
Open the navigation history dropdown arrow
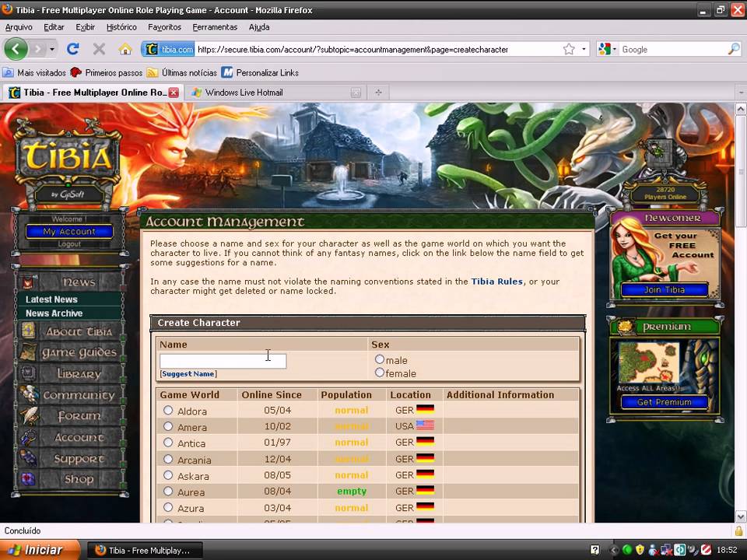point(52,49)
